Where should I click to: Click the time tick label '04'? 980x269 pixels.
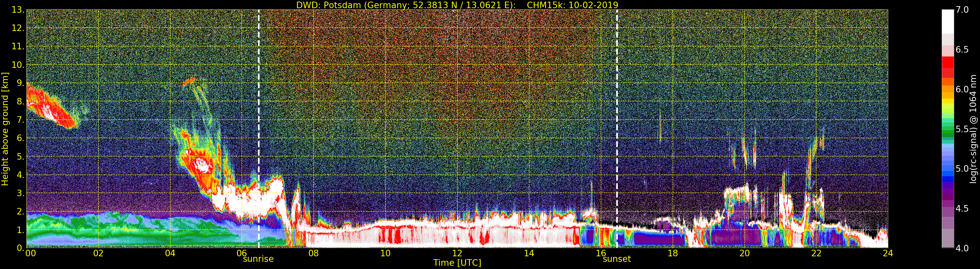pyautogui.click(x=170, y=253)
